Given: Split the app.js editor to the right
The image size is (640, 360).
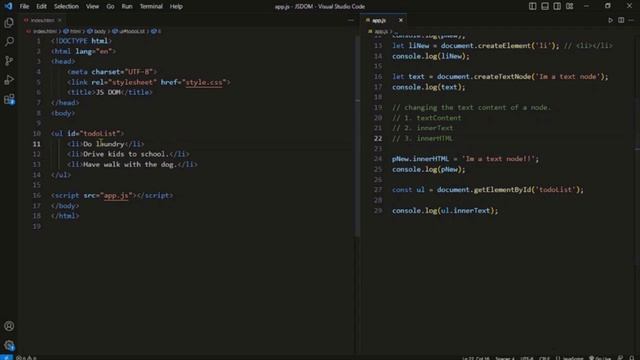Looking at the screenshot, I should (621, 20).
